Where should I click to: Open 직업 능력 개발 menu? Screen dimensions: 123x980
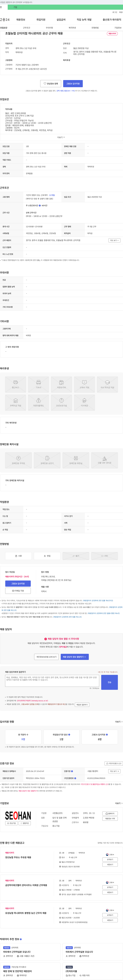click(84, 20)
